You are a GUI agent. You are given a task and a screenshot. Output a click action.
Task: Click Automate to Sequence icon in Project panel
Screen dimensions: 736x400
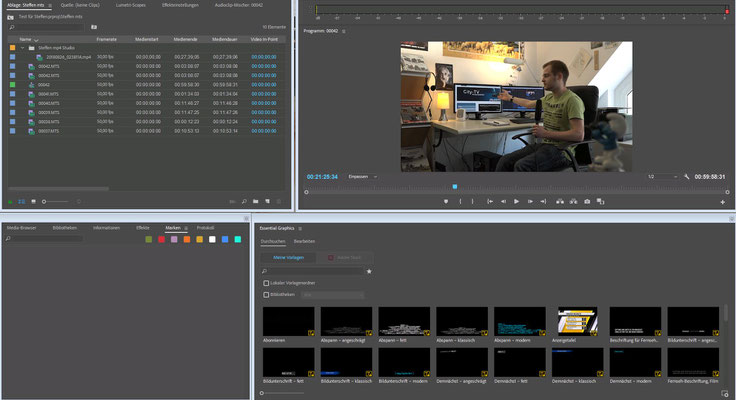click(x=232, y=201)
